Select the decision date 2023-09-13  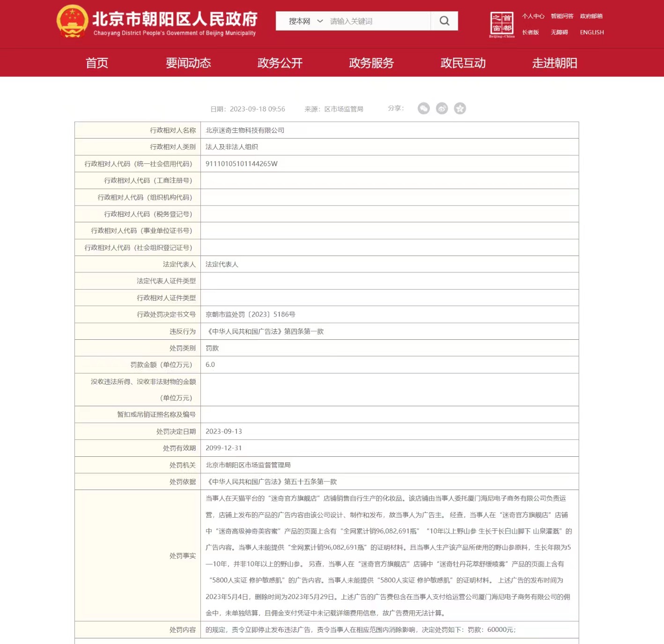224,432
